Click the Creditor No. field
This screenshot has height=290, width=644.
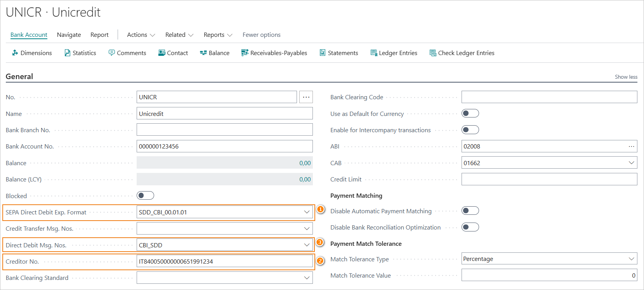click(x=224, y=262)
